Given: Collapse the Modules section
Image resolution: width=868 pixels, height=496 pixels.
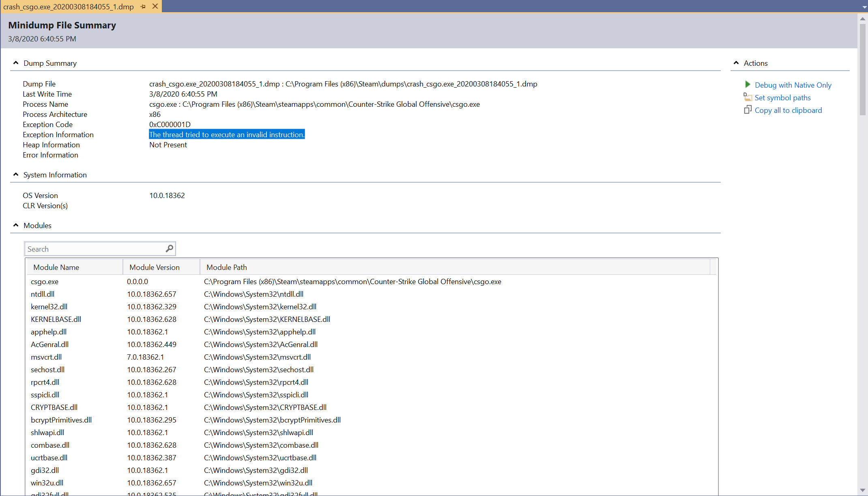Looking at the screenshot, I should click(x=16, y=225).
